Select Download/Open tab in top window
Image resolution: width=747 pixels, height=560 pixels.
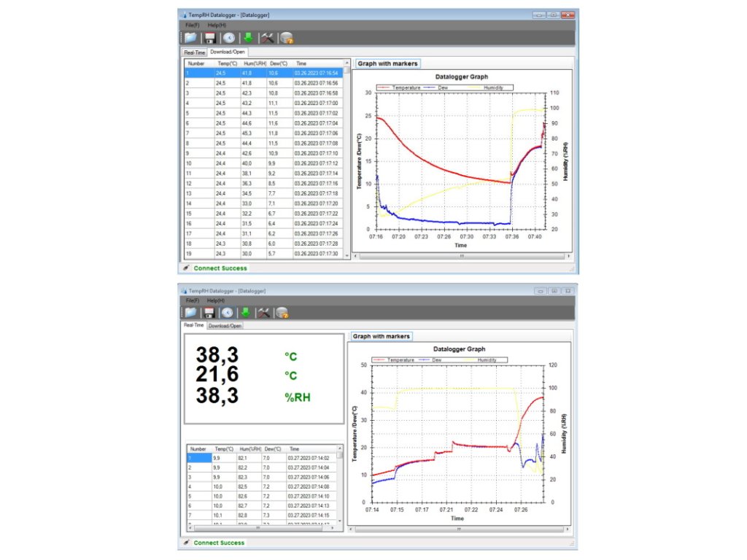228,52
